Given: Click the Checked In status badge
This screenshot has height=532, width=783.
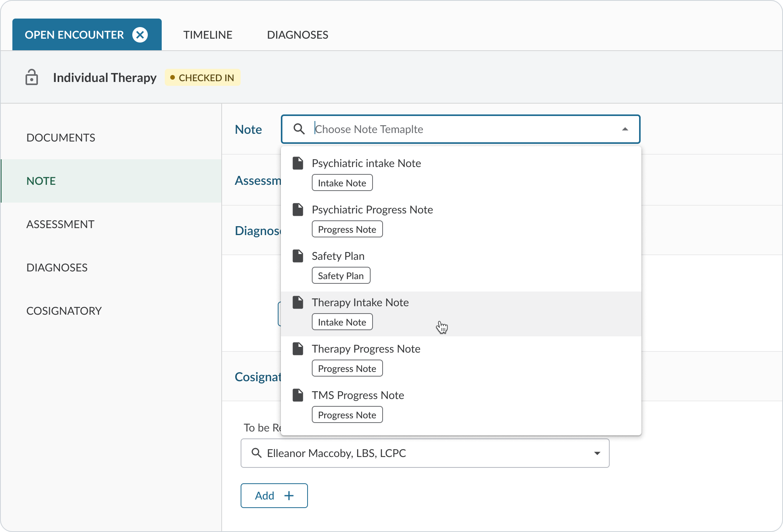Looking at the screenshot, I should [202, 78].
